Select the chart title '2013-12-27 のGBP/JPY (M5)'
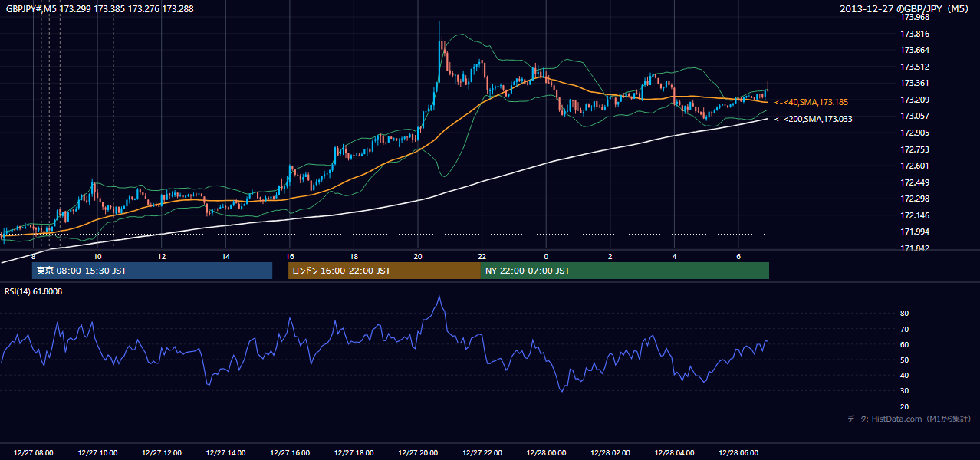Screen dimensions: 980x460 coord(905,8)
